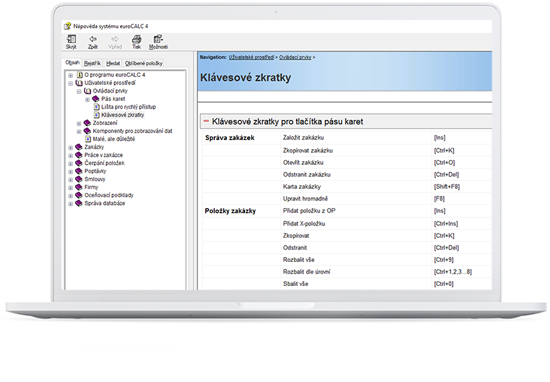550x382 pixels.
Task: Select the shortcut text [Shift+F8]
Action: click(447, 187)
